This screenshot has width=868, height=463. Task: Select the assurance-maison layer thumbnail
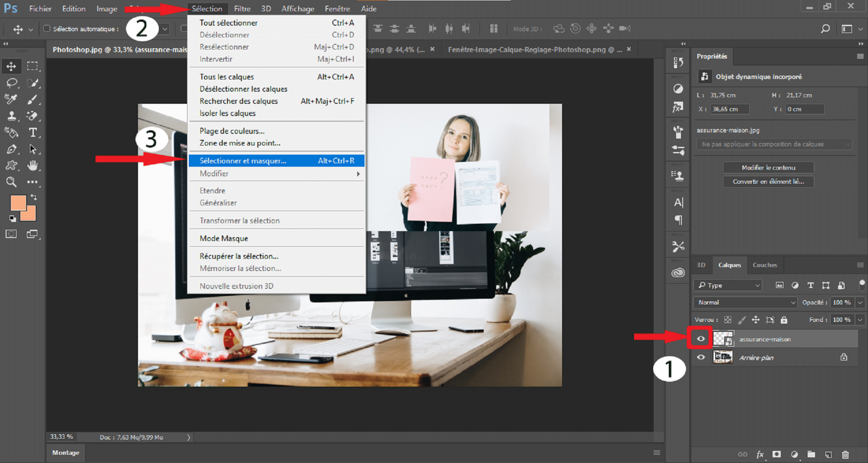[x=723, y=339]
